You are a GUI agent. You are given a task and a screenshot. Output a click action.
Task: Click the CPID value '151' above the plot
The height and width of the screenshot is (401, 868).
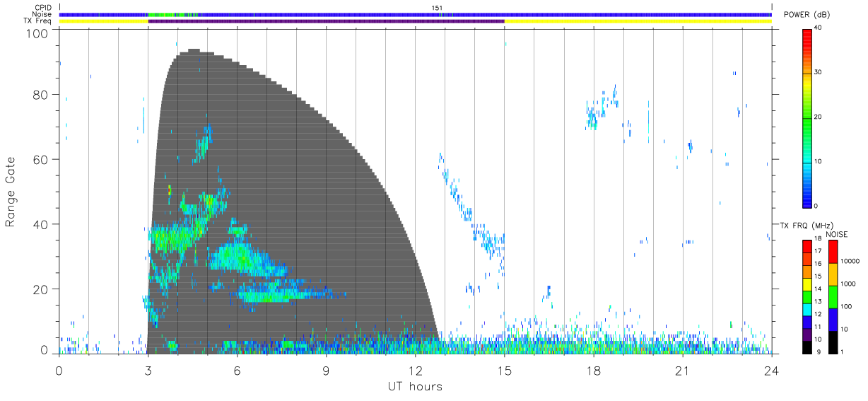tap(437, 8)
